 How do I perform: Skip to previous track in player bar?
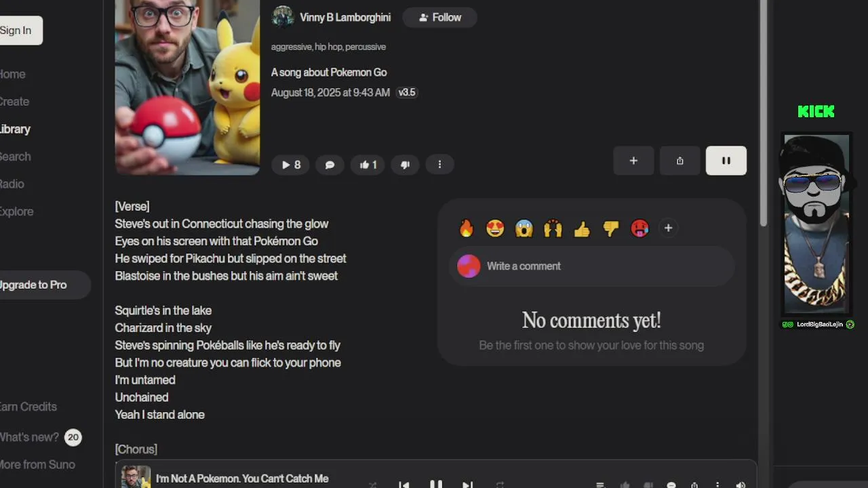point(404,485)
